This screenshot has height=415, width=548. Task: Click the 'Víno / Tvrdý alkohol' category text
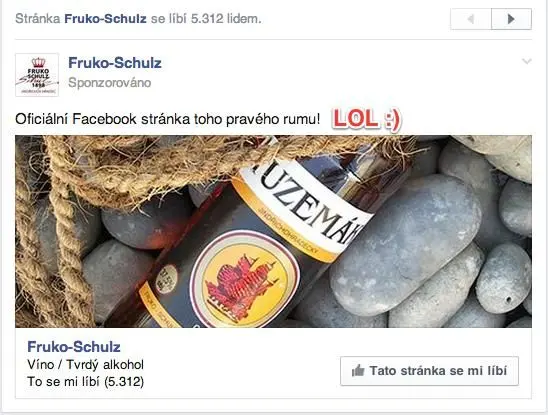(86, 365)
